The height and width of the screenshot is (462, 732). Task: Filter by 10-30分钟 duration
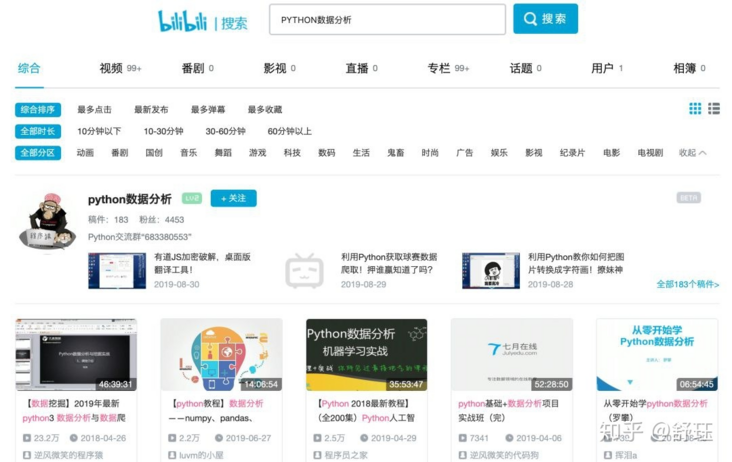[x=163, y=131]
